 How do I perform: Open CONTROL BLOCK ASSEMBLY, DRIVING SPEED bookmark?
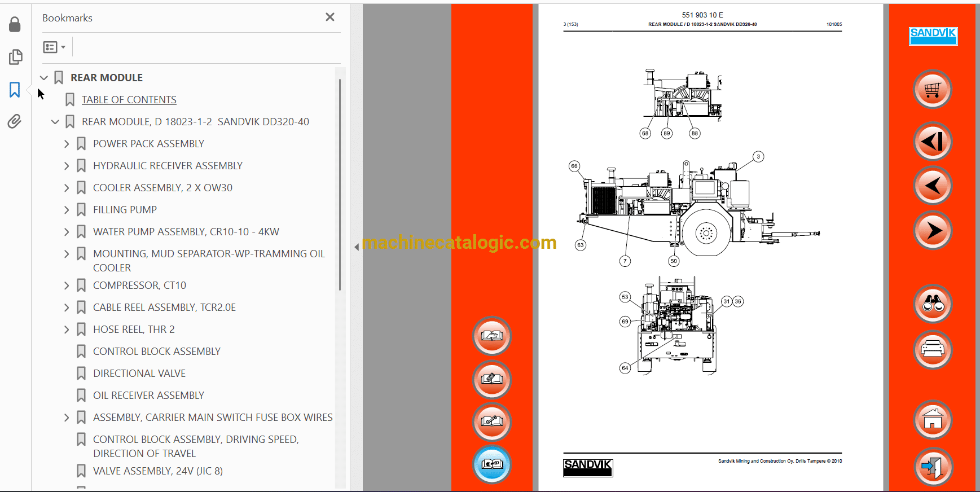pyautogui.click(x=196, y=446)
